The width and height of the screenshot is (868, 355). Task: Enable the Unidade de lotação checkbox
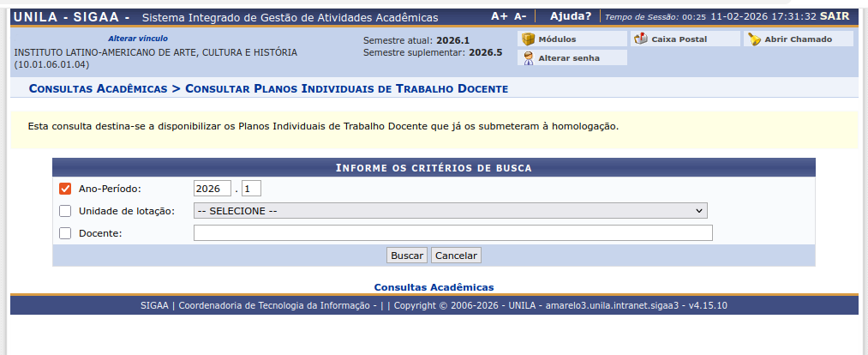(x=65, y=211)
